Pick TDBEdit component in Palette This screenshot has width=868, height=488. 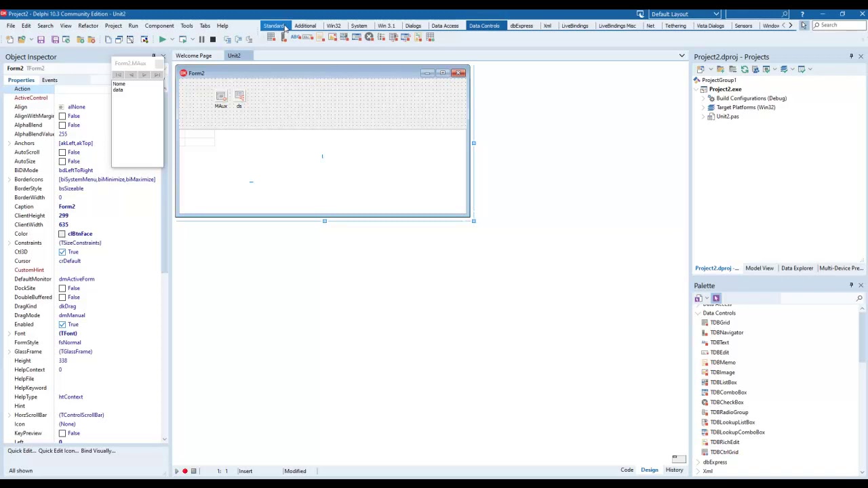(x=719, y=352)
